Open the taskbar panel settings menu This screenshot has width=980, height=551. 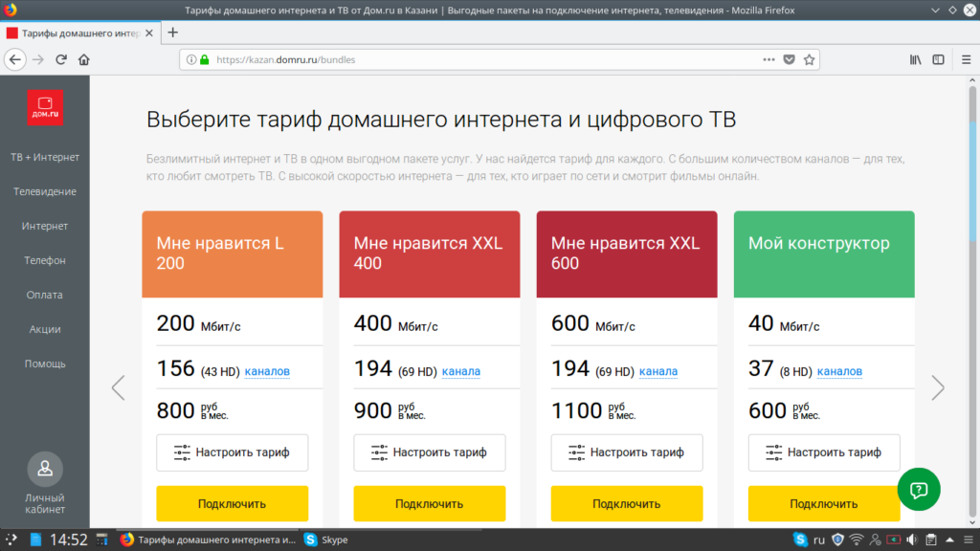click(x=969, y=540)
